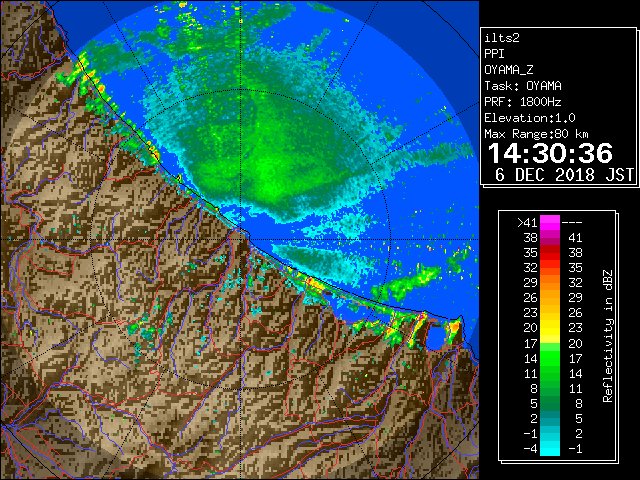Click the 'Max Range:80 km' line
The height and width of the screenshot is (480, 640).
click(x=537, y=134)
